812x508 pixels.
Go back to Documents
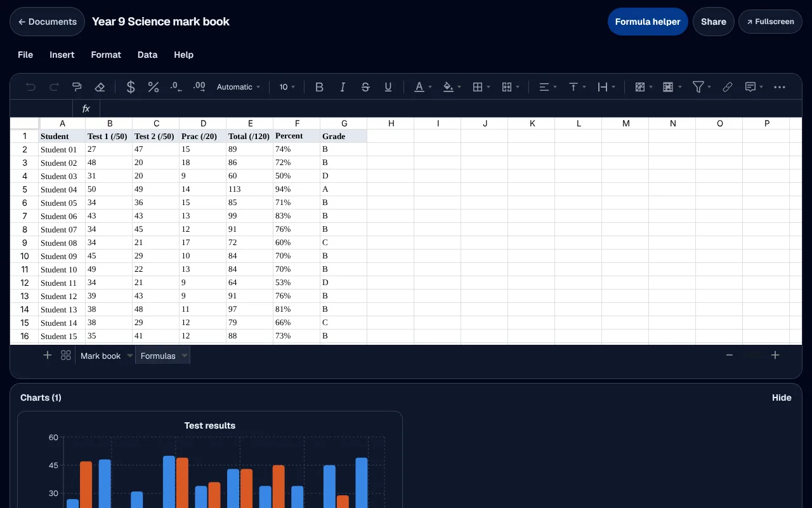tap(47, 22)
